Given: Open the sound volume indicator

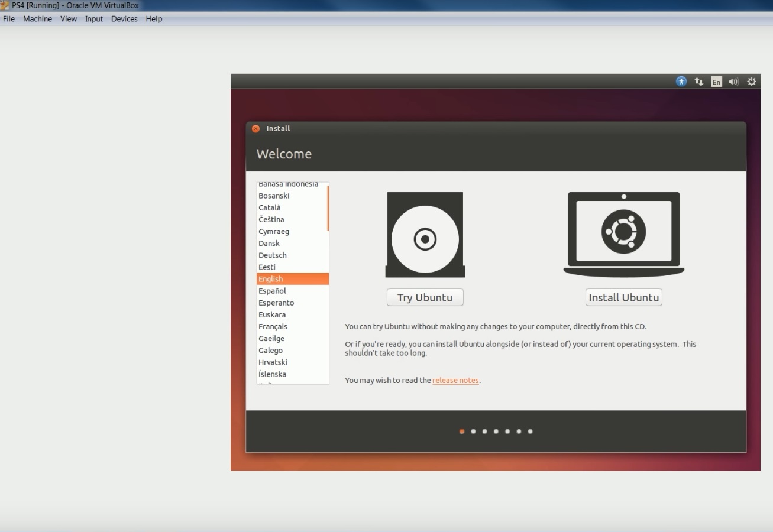Looking at the screenshot, I should pos(734,82).
